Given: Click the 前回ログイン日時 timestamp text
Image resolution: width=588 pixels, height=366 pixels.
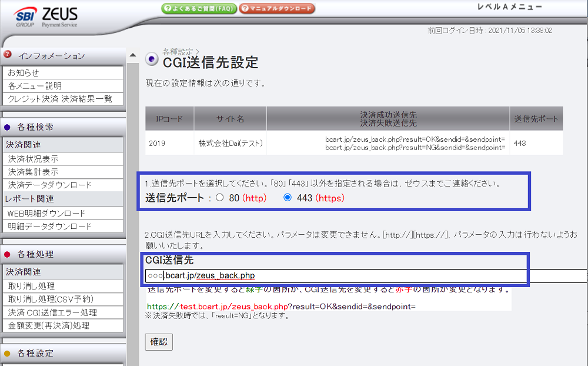Looking at the screenshot, I should pos(490,31).
